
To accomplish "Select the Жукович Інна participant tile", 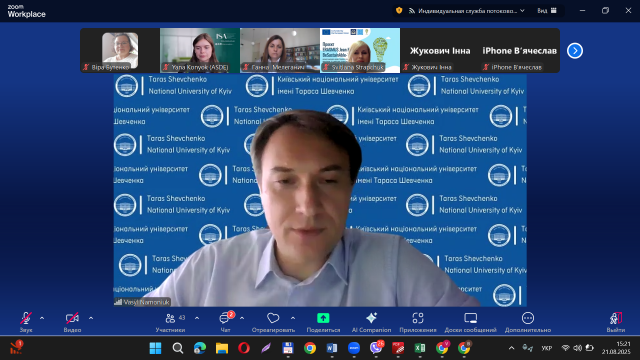I will [x=440, y=51].
